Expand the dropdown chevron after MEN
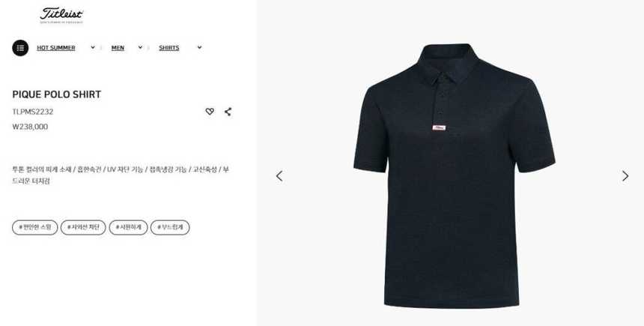Screen dimensions: 644x326 140,47
